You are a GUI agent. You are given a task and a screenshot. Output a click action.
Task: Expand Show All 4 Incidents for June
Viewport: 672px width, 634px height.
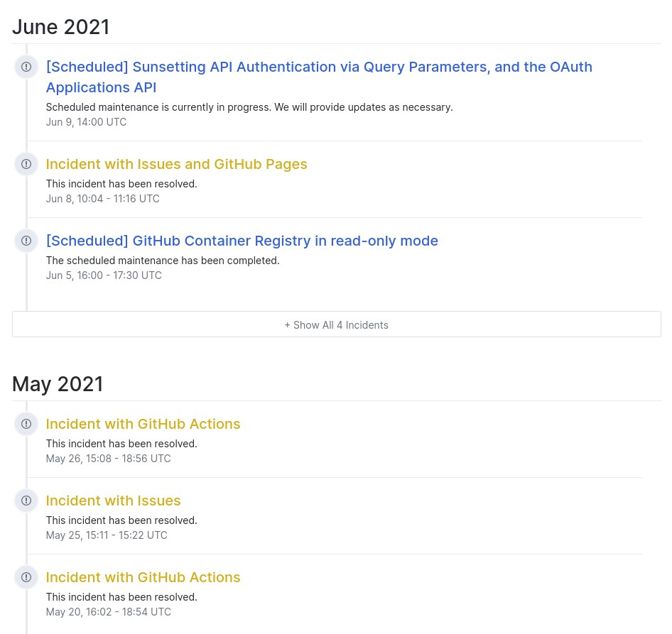[x=337, y=324]
